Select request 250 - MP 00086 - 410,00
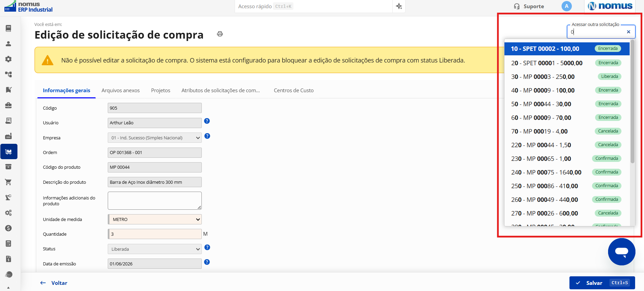This screenshot has width=644, height=291. (x=567, y=186)
